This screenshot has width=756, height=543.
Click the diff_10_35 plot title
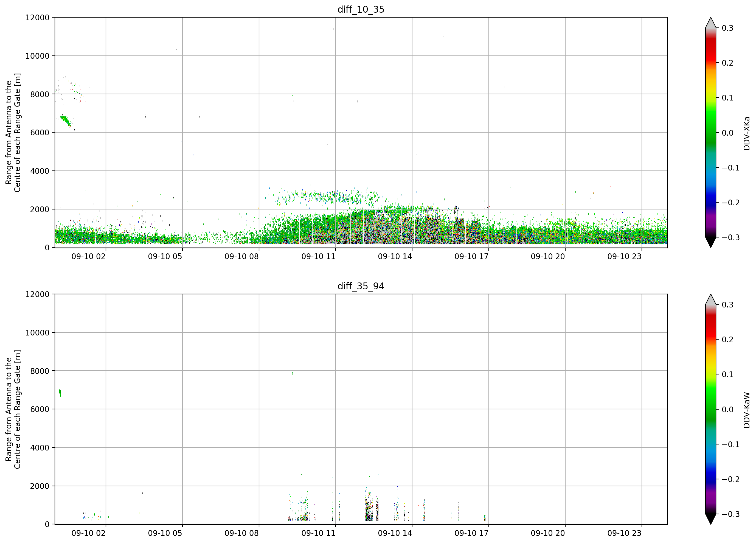361,9
